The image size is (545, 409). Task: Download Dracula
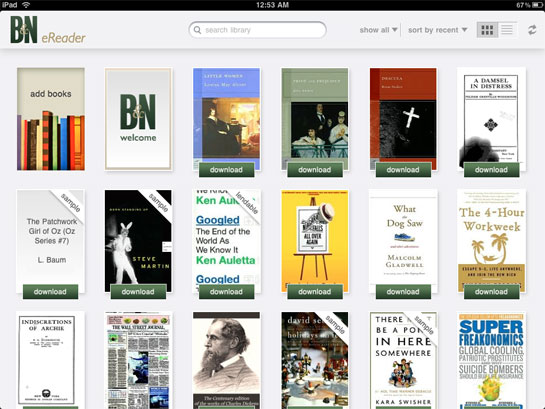tap(403, 170)
